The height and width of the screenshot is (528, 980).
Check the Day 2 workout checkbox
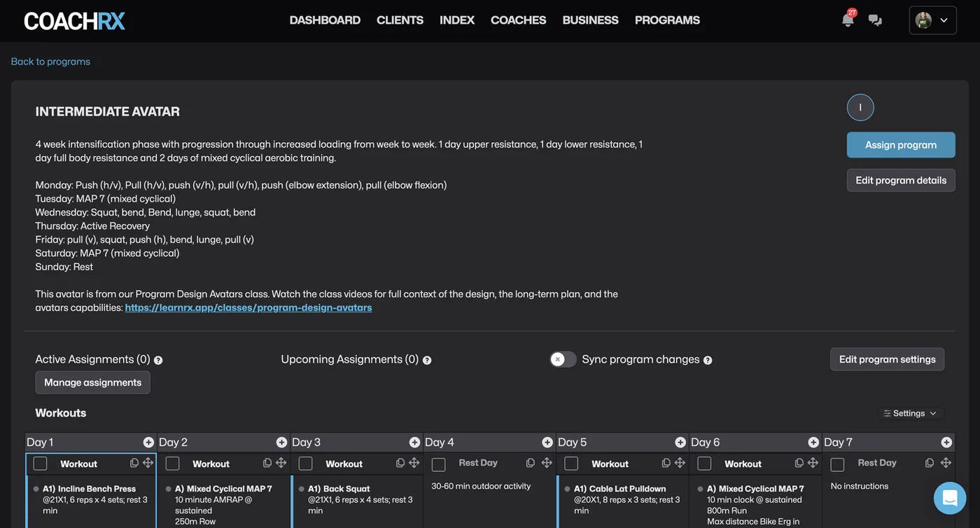(x=173, y=464)
